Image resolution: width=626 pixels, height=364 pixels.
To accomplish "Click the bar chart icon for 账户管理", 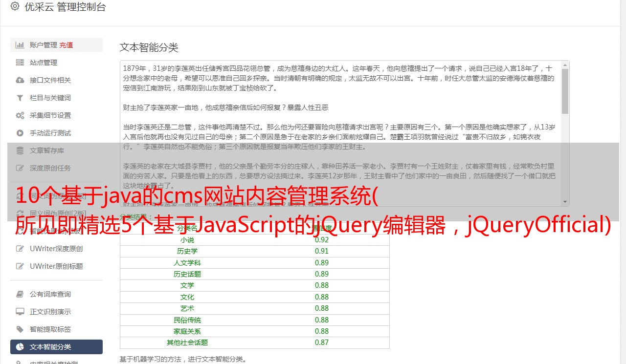I will (x=20, y=45).
